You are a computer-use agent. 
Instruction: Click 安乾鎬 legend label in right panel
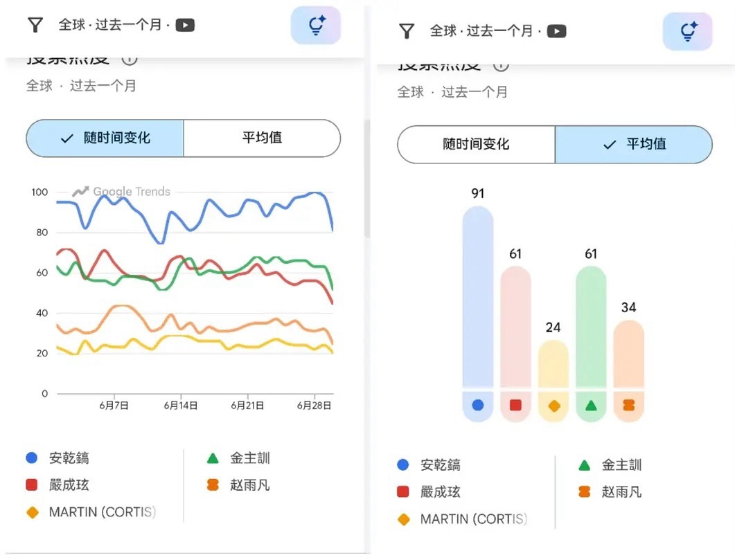pyautogui.click(x=440, y=465)
